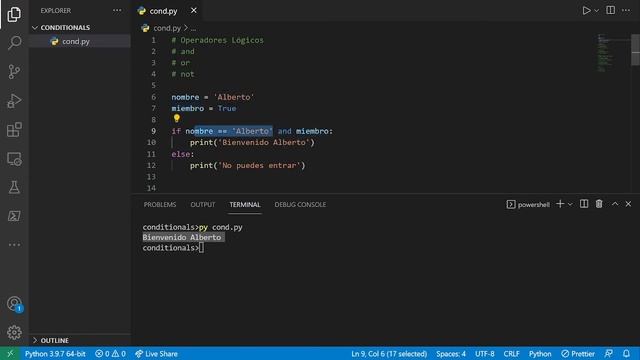Click the powershell terminal label
640x360 pixels.
click(528, 204)
